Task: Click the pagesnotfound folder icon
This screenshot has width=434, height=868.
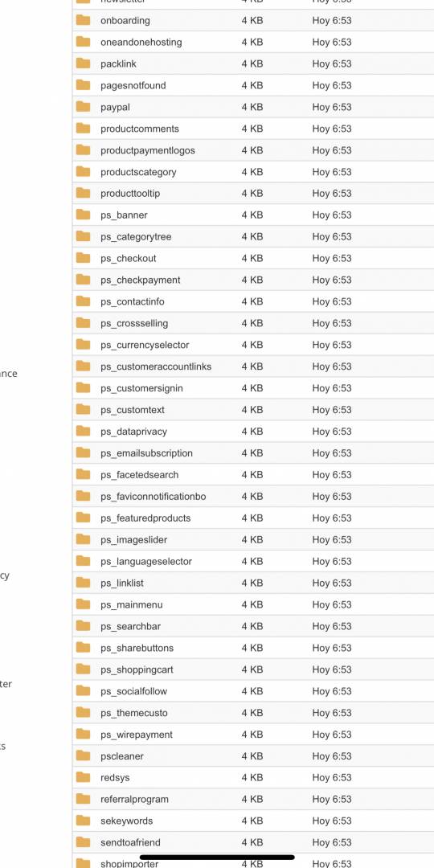Action: [83, 85]
